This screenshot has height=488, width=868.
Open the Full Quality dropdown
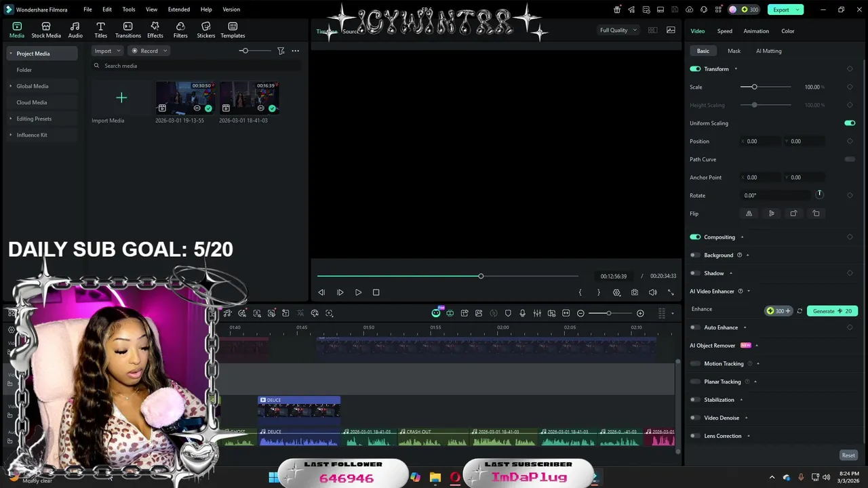[x=618, y=30]
